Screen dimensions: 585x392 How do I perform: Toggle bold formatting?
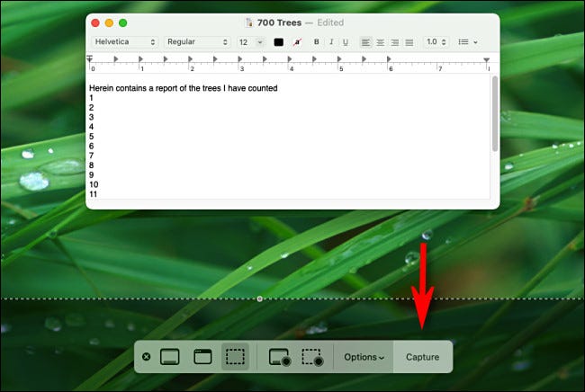pyautogui.click(x=316, y=42)
